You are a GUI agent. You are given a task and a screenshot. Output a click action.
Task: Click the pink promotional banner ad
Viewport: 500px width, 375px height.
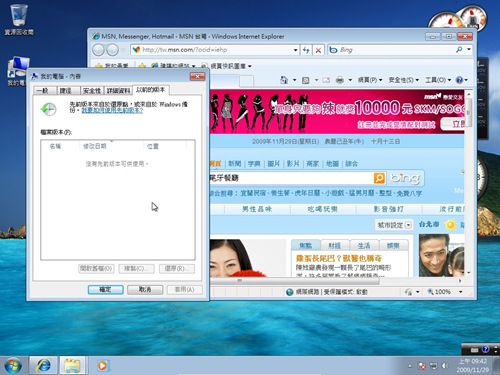pos(337,112)
